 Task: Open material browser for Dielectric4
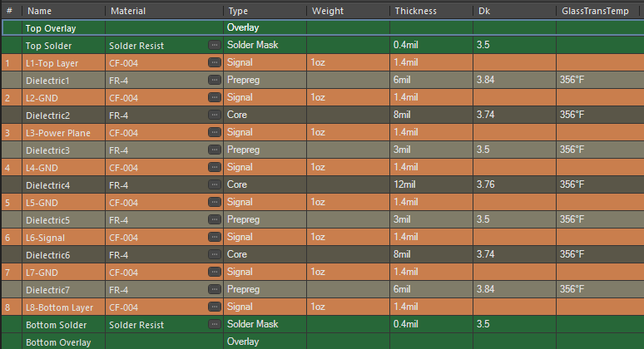pyautogui.click(x=215, y=185)
